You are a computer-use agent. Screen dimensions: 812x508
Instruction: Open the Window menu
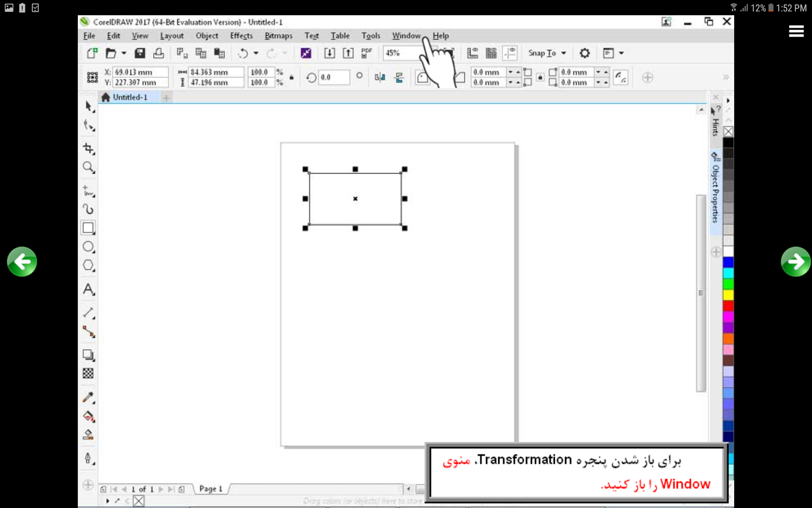(406, 36)
